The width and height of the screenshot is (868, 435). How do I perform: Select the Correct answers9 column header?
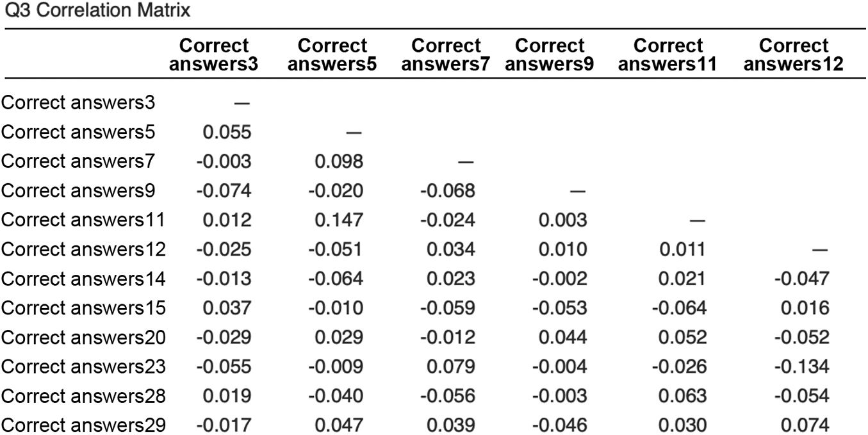550,55
